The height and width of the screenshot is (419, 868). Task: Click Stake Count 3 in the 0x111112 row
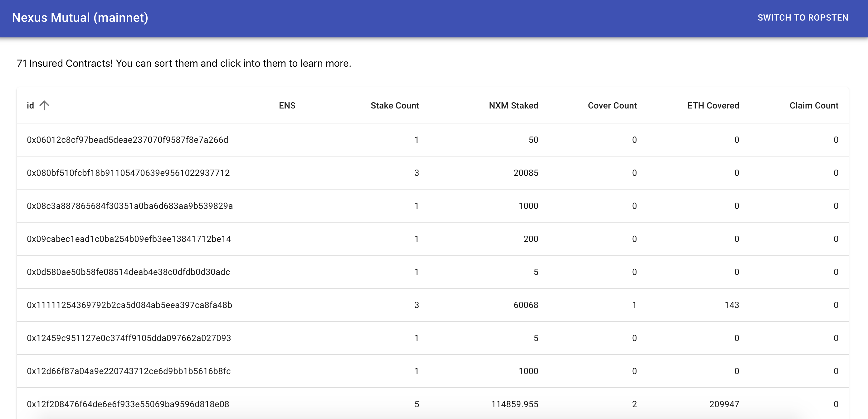pyautogui.click(x=417, y=305)
